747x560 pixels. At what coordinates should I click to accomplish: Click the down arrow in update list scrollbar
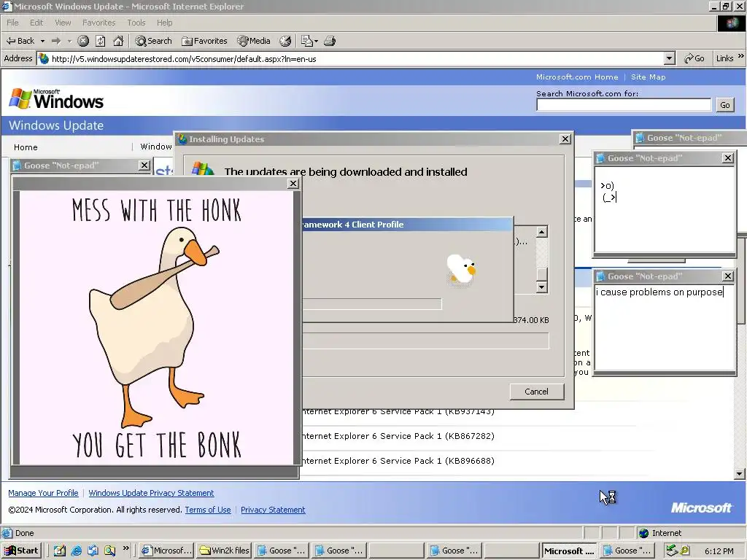point(542,287)
